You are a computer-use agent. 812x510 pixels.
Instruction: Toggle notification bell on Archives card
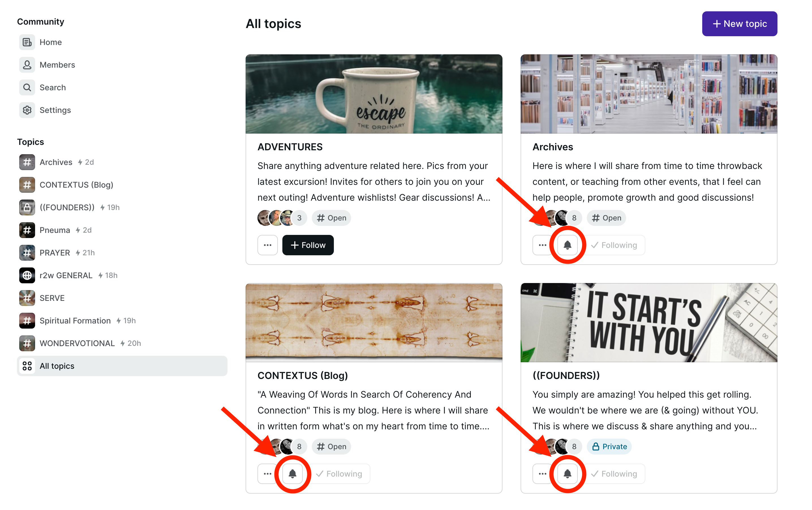pos(567,245)
